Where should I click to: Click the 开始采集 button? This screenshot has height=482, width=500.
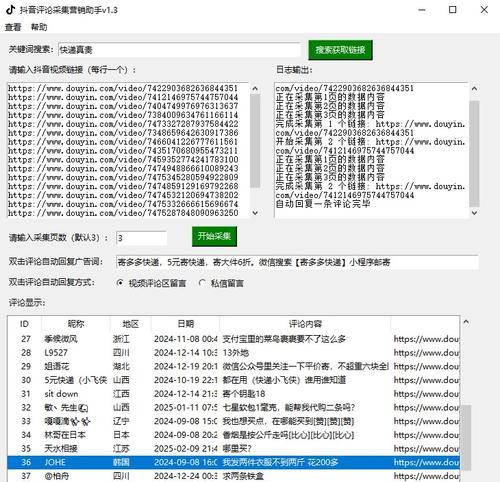coord(214,236)
